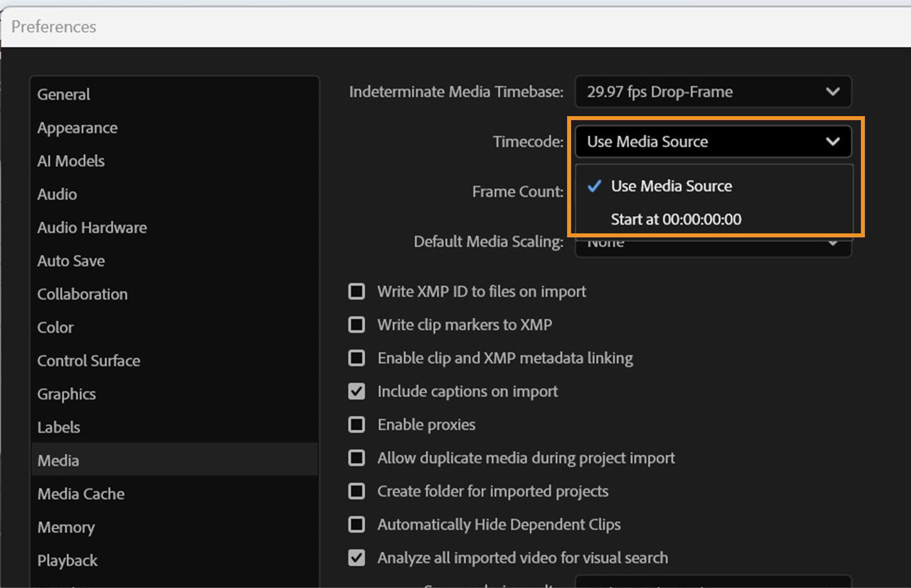
Task: Enable clip and XMP metadata linking
Action: [356, 358]
